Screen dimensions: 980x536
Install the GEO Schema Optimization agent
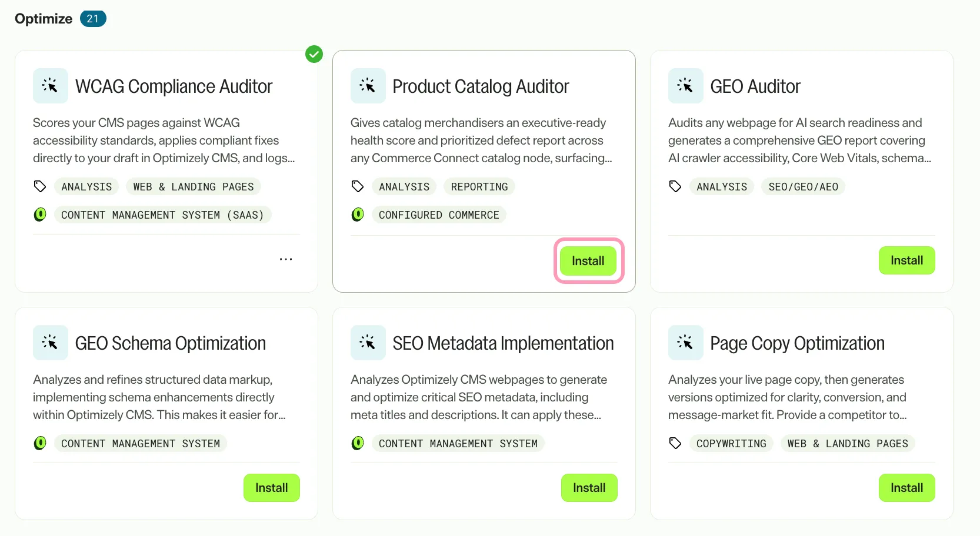tap(272, 488)
